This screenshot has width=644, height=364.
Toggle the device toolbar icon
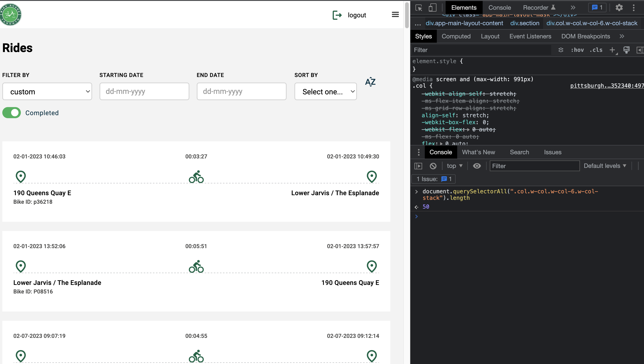point(432,7)
